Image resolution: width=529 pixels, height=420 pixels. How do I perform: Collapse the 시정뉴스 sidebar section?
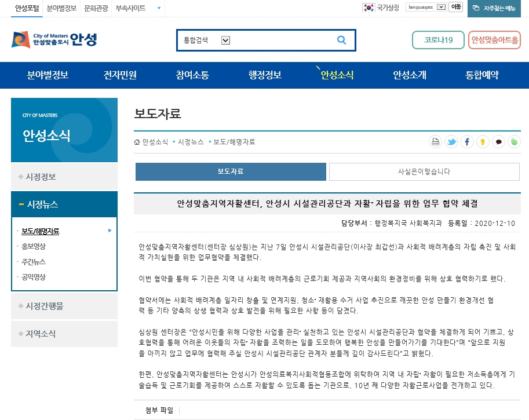(64, 204)
